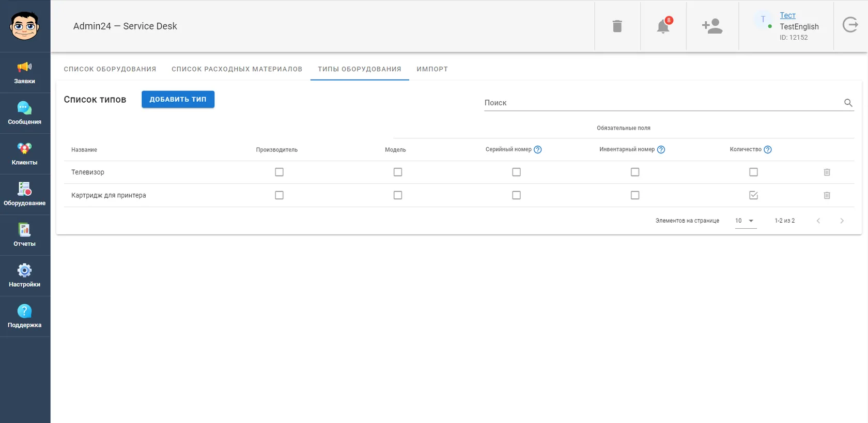
Task: Select the Картридж для принтера name
Action: click(x=109, y=195)
